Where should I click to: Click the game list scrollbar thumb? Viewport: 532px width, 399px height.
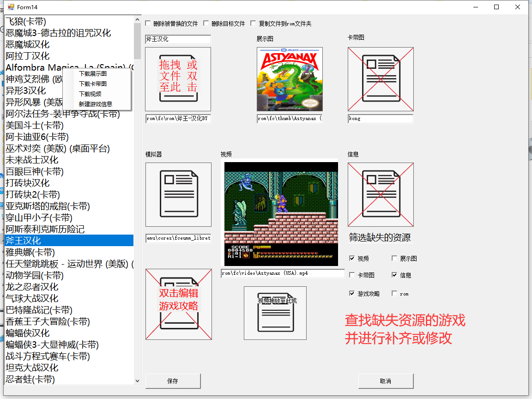(x=137, y=41)
